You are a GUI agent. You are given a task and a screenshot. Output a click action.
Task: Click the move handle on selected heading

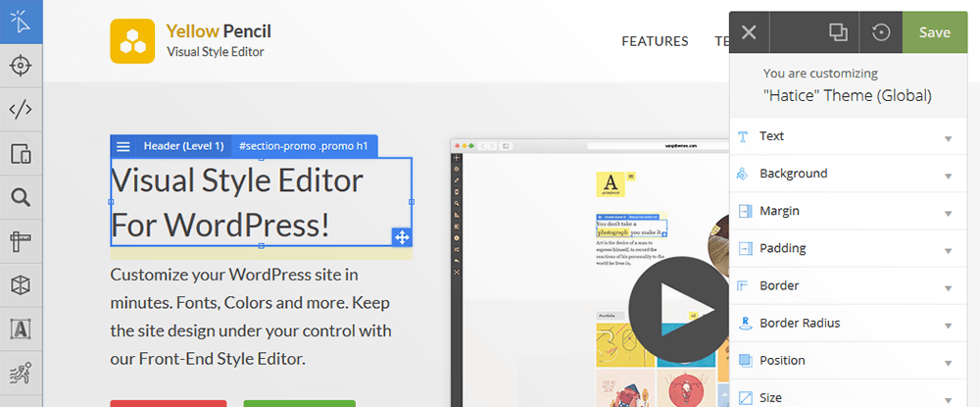tap(401, 237)
